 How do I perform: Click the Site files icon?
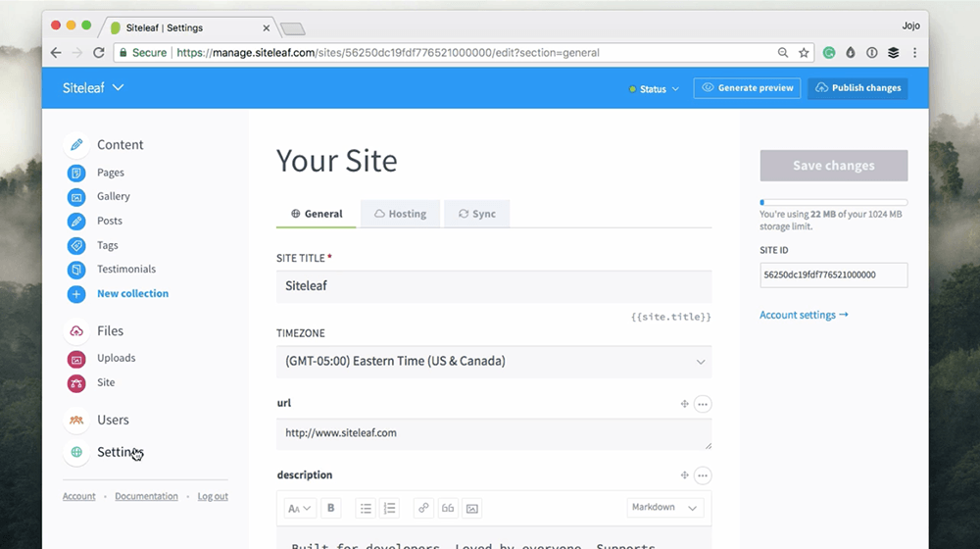76,383
